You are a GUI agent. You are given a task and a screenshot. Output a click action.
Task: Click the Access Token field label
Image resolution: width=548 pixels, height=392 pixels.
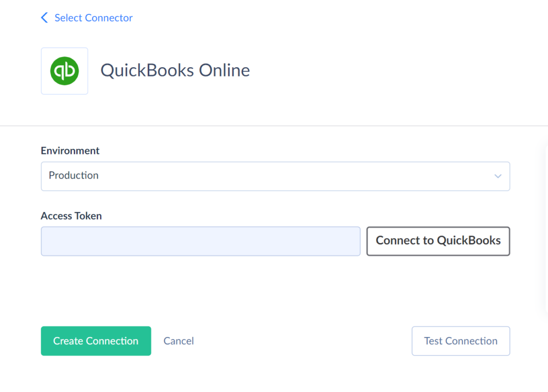(x=71, y=216)
